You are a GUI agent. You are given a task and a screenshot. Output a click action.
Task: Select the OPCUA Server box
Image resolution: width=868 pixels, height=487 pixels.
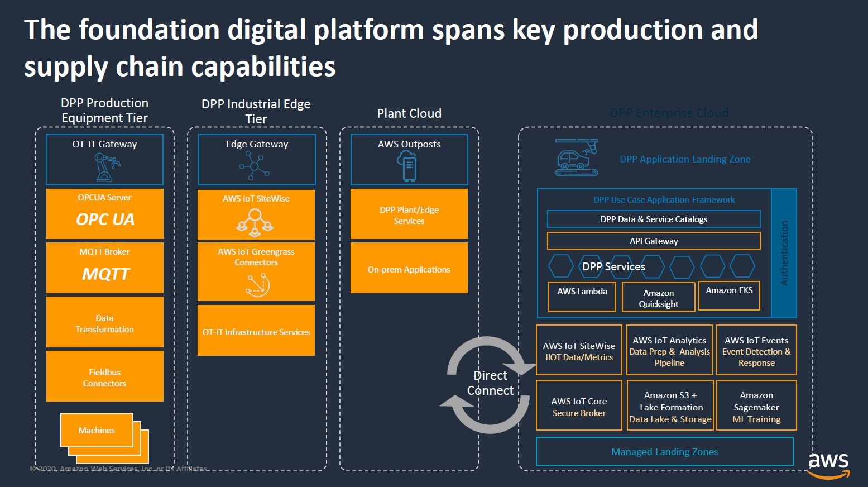pyautogui.click(x=105, y=214)
